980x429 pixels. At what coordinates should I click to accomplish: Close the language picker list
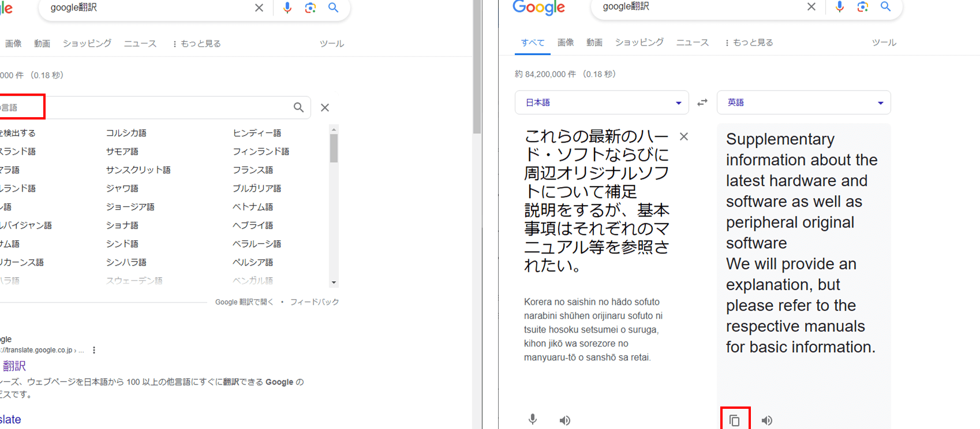click(325, 107)
